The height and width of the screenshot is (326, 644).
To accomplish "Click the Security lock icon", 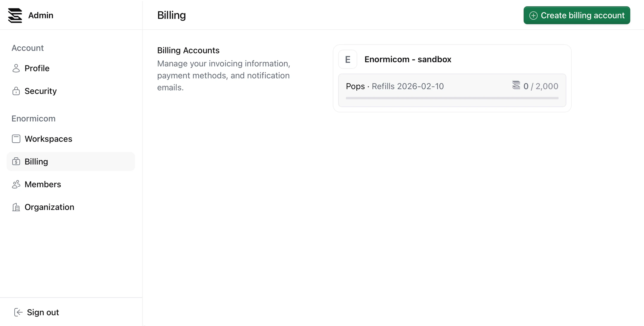I will 16,91.
